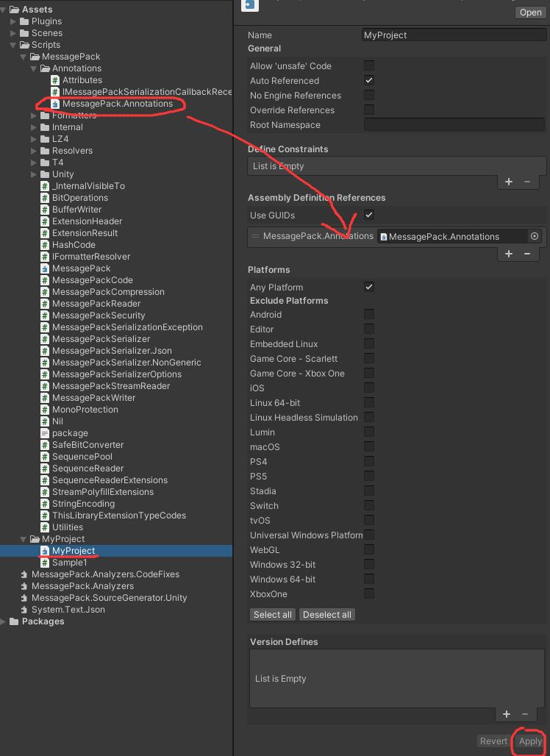Viewport: 550px width, 756px height.
Task: Disable the Auto Referenced checkbox
Action: 368,81
